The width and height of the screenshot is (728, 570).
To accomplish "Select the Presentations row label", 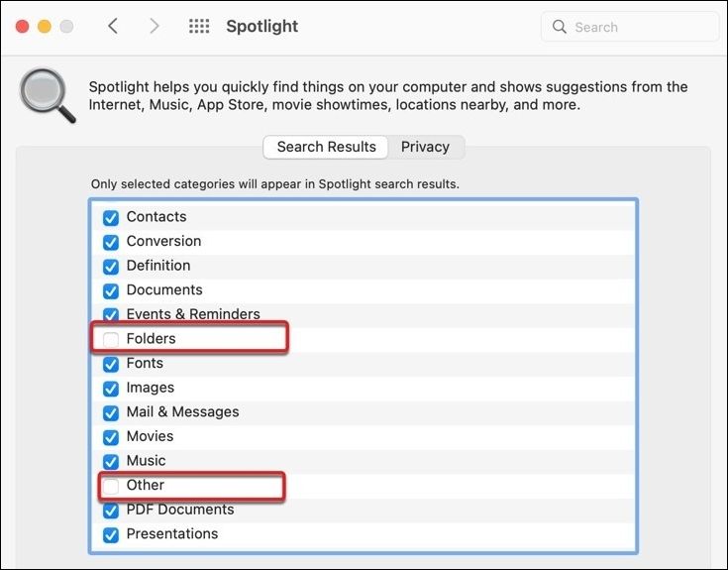I will pyautogui.click(x=171, y=534).
